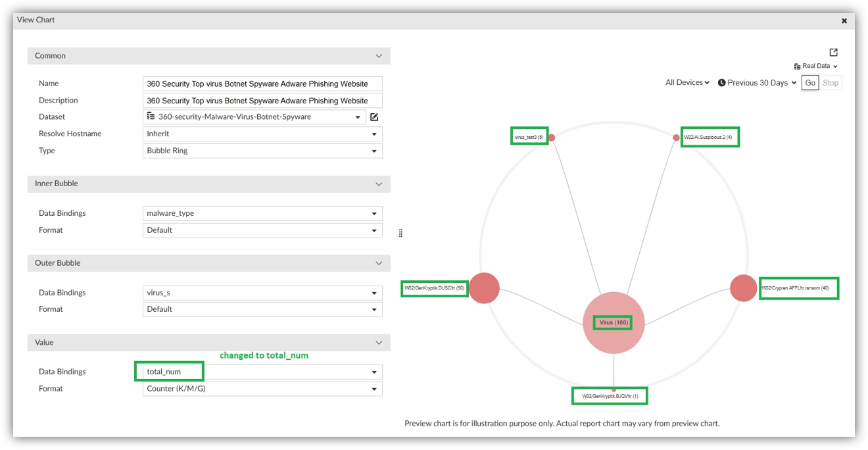868x450 pixels.
Task: Click the virus_test3 (5) node dot
Action: tap(552, 137)
